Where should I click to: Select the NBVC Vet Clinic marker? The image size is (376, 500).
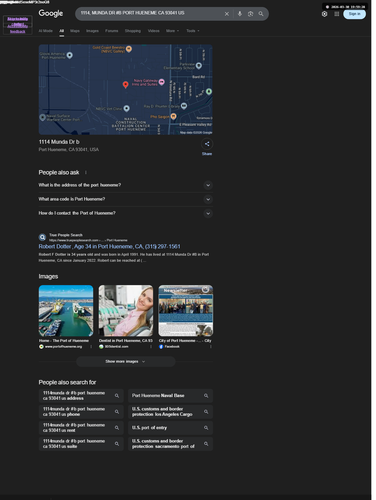tap(127, 108)
